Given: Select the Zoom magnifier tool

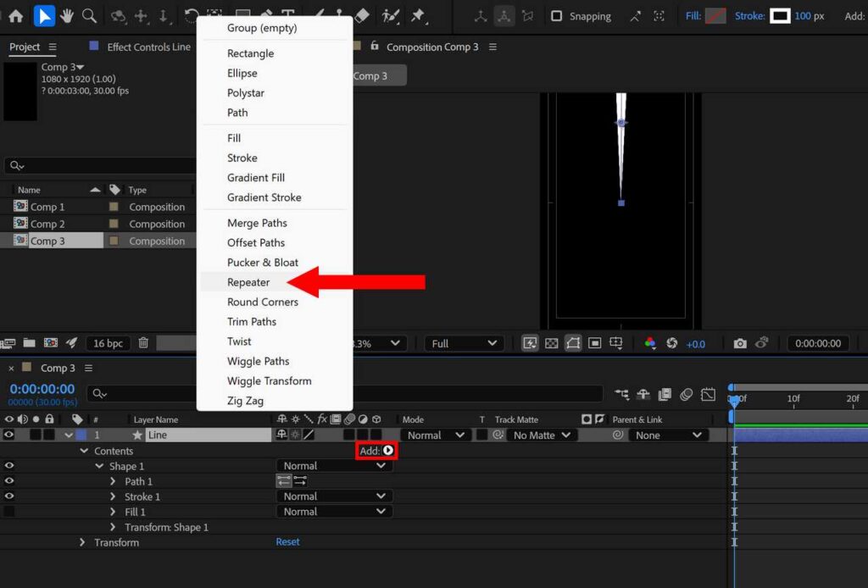Looking at the screenshot, I should point(89,16).
